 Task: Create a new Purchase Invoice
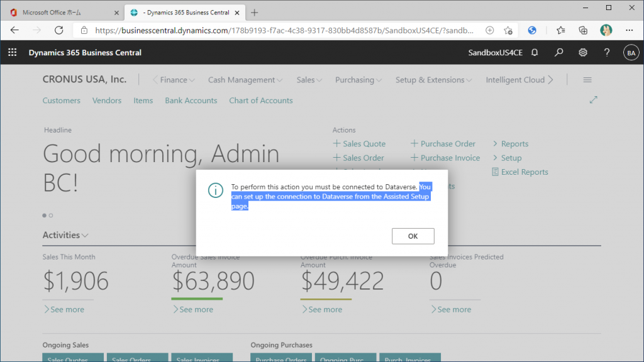tap(445, 158)
